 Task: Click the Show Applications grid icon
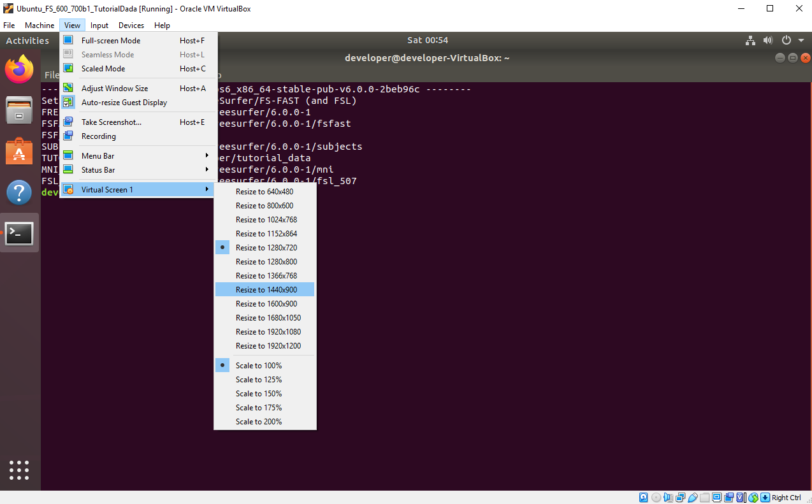click(x=19, y=470)
